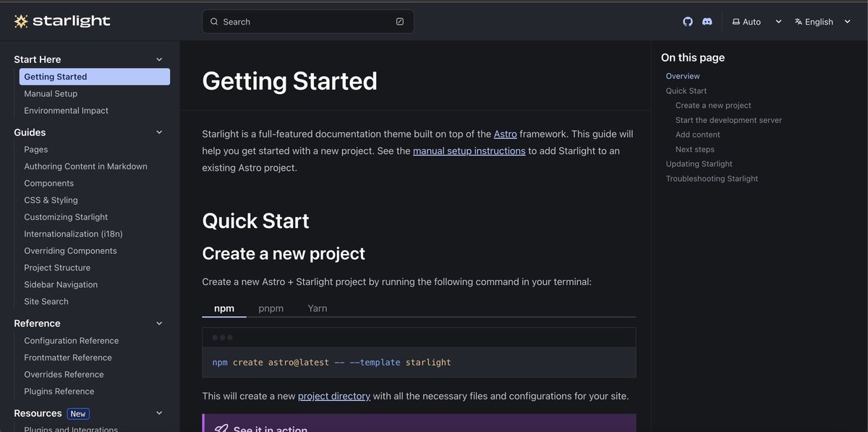Open the Components guide

click(49, 183)
